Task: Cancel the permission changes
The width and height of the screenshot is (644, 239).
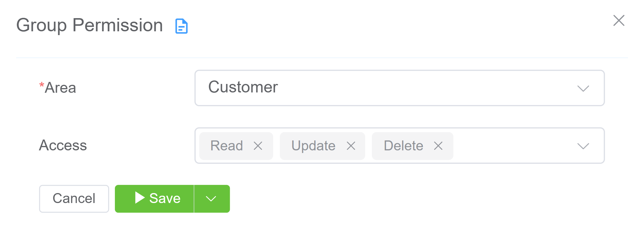Action: [x=74, y=199]
